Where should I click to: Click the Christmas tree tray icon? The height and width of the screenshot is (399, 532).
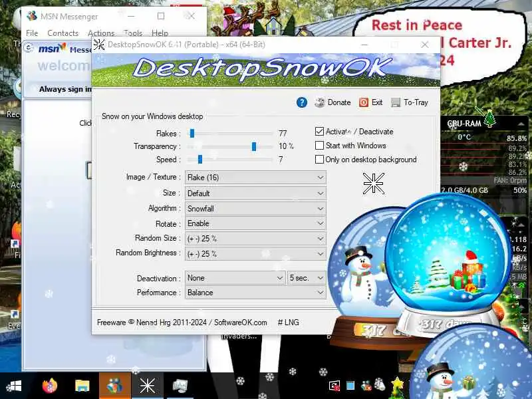396,386
